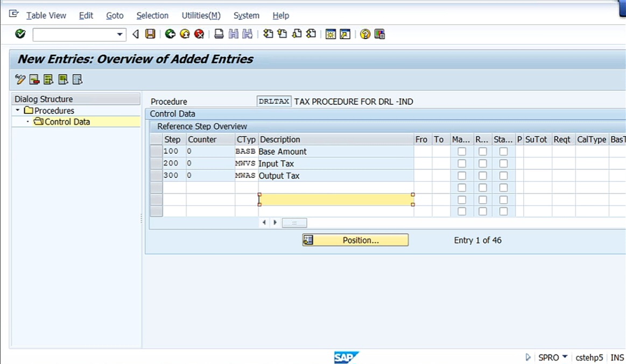This screenshot has width=626, height=364.
Task: Click the Description column header
Action: pyautogui.click(x=336, y=140)
